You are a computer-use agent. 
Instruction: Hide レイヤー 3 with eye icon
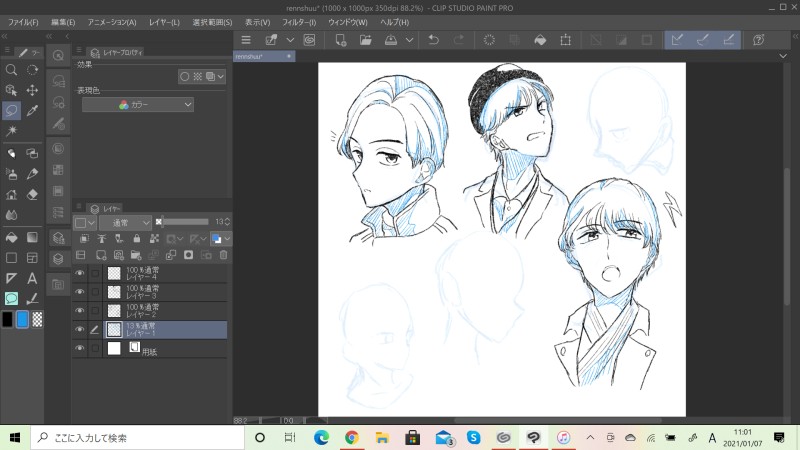click(80, 292)
